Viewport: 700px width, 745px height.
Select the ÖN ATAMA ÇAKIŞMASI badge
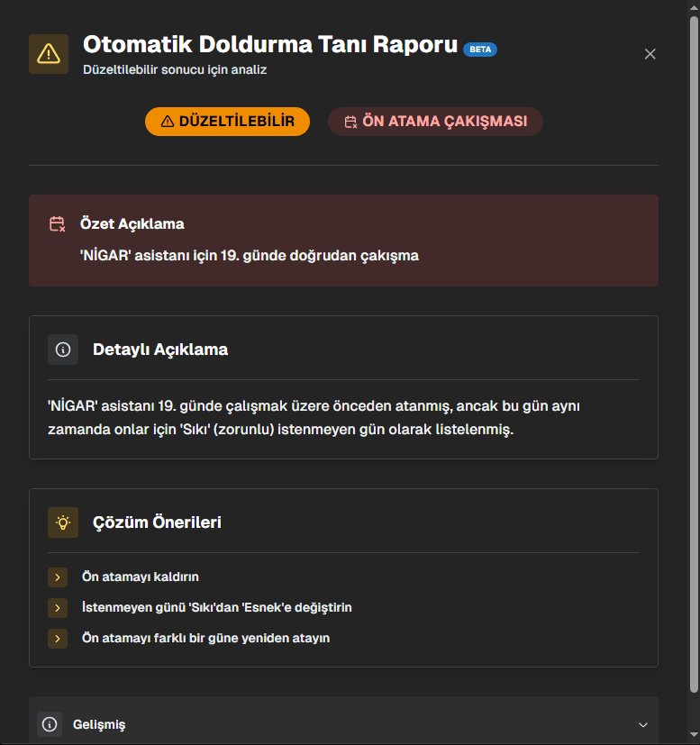(435, 121)
